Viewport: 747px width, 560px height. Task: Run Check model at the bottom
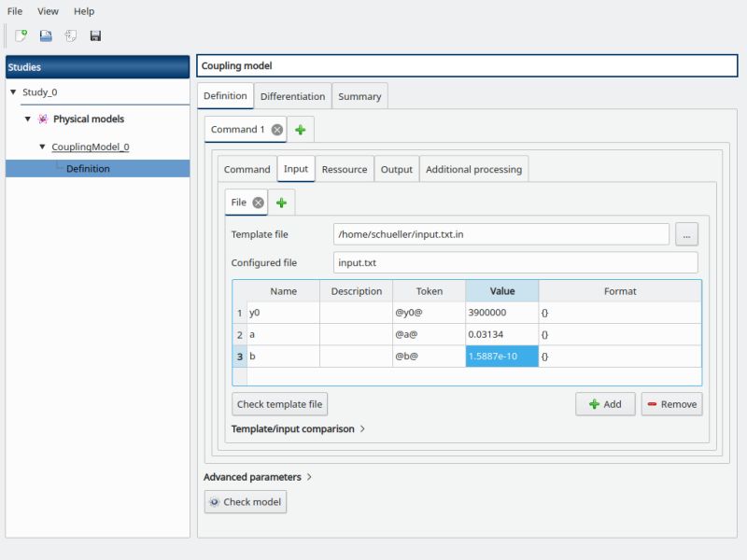(245, 501)
